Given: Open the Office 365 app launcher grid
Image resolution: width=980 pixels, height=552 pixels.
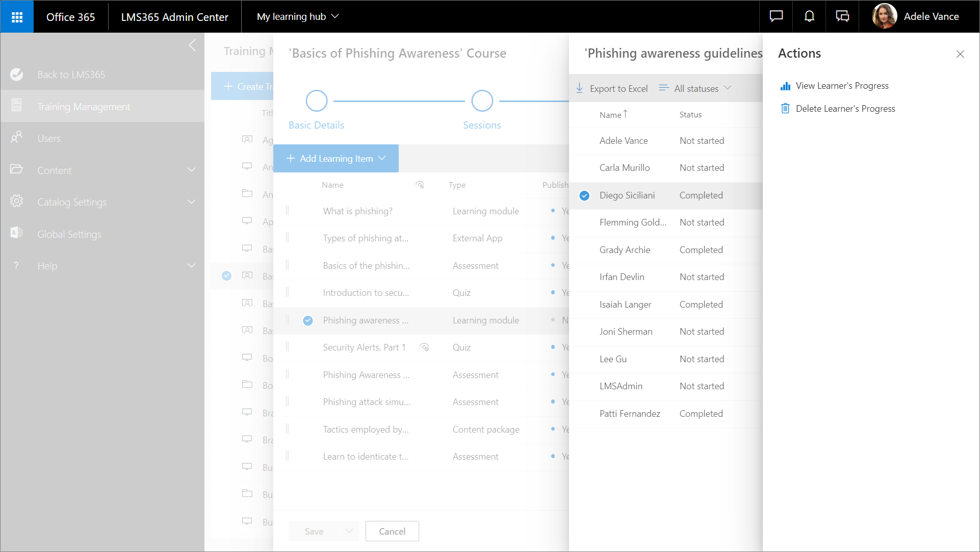Looking at the screenshot, I should click(x=17, y=17).
